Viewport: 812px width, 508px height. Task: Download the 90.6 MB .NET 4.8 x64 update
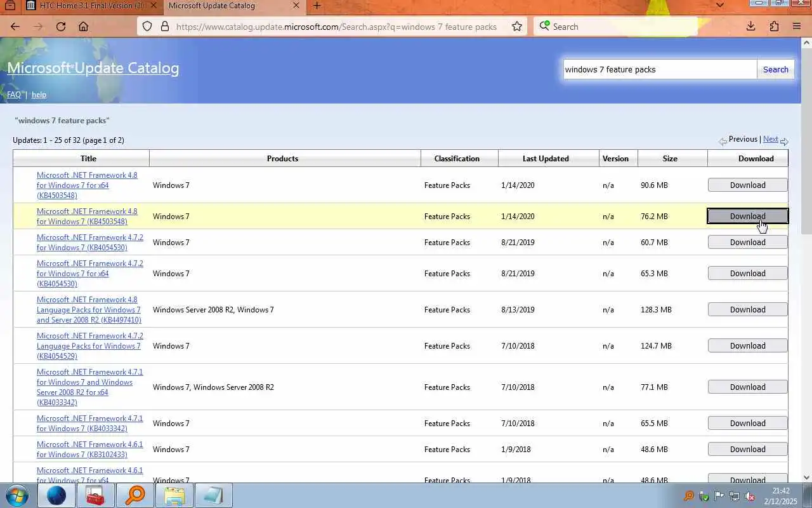(747, 185)
